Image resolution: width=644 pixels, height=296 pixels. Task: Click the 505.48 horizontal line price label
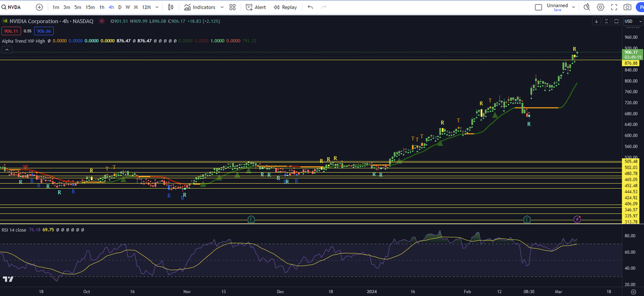point(631,161)
